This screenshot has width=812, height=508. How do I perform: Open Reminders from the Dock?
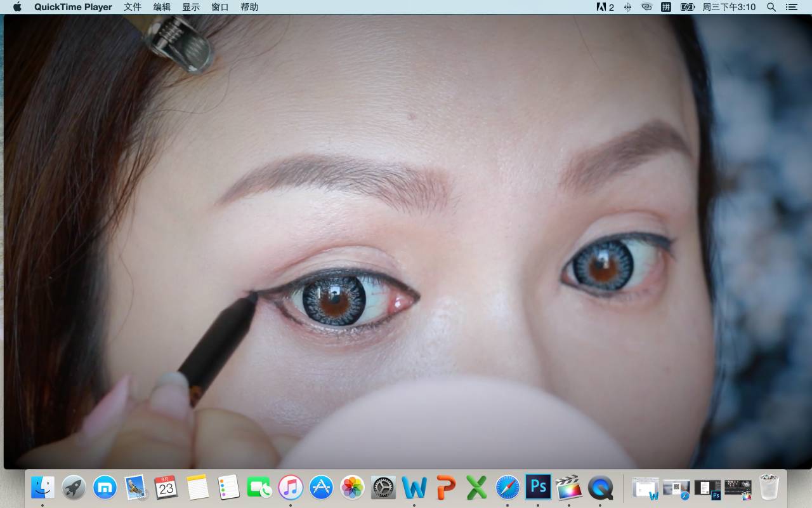point(228,488)
